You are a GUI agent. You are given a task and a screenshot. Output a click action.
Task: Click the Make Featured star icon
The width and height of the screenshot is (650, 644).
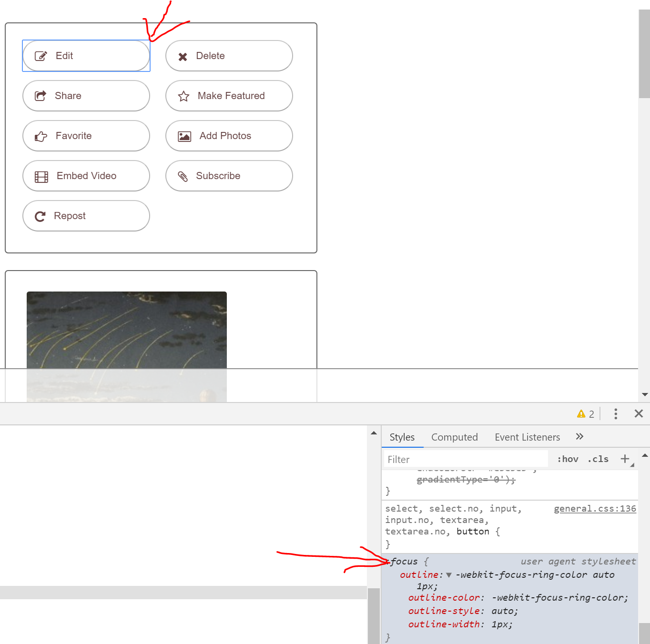click(x=183, y=96)
